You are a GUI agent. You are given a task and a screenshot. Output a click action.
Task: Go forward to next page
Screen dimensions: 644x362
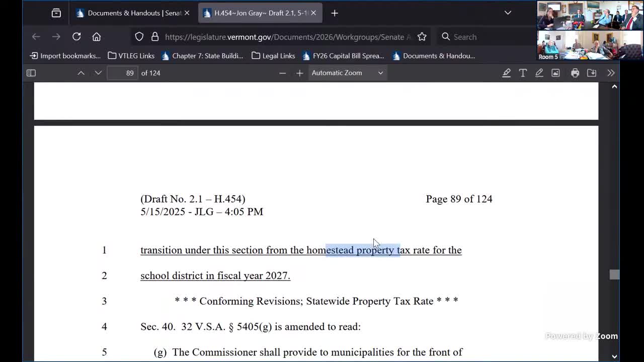coord(56,37)
